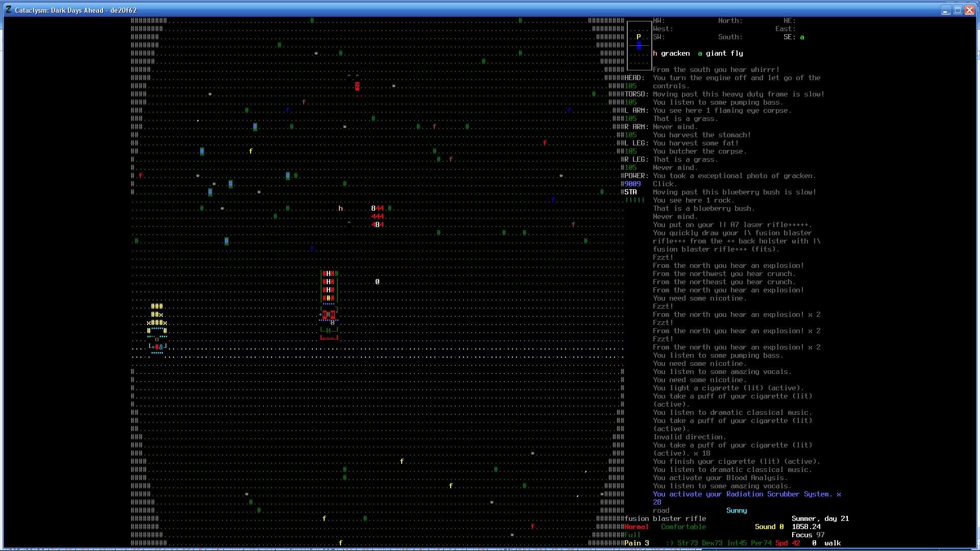Click the green stamina bar under STA
The width and height of the screenshot is (980, 551).
point(635,200)
